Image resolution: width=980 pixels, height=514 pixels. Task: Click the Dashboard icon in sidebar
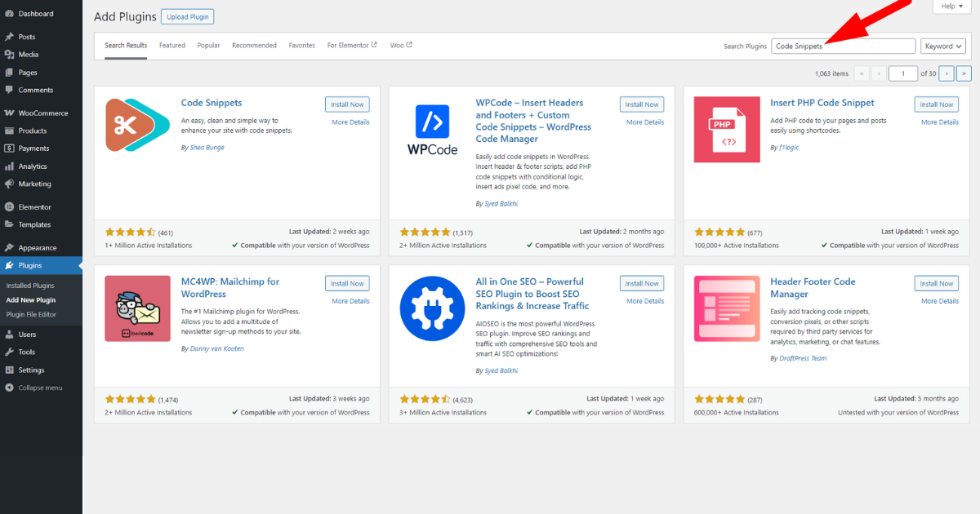pyautogui.click(x=9, y=14)
